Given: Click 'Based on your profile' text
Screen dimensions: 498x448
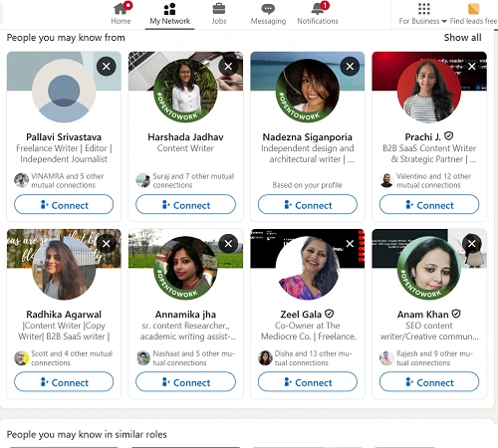Looking at the screenshot, I should 307,185.
